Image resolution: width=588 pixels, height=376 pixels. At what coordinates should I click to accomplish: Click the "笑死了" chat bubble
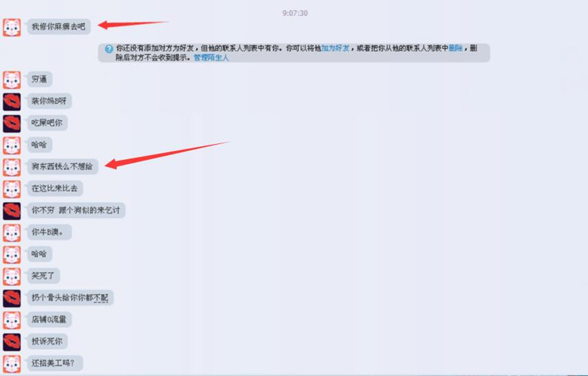[43, 276]
